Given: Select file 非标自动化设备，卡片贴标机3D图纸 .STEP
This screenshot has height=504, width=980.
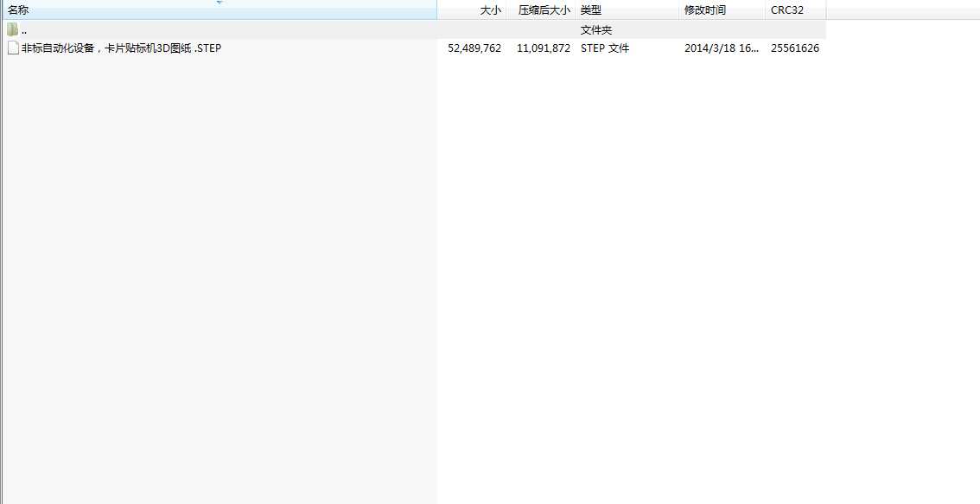Looking at the screenshot, I should 121,48.
